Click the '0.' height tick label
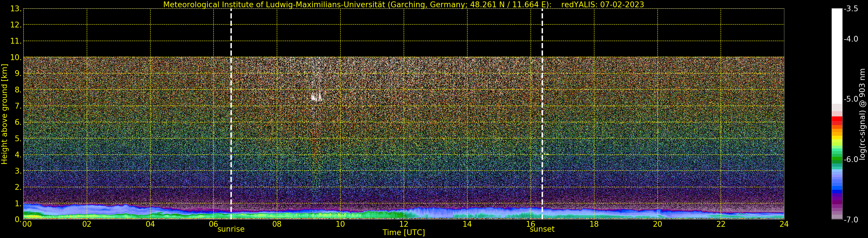The height and width of the screenshot is (238, 868). coord(18,220)
